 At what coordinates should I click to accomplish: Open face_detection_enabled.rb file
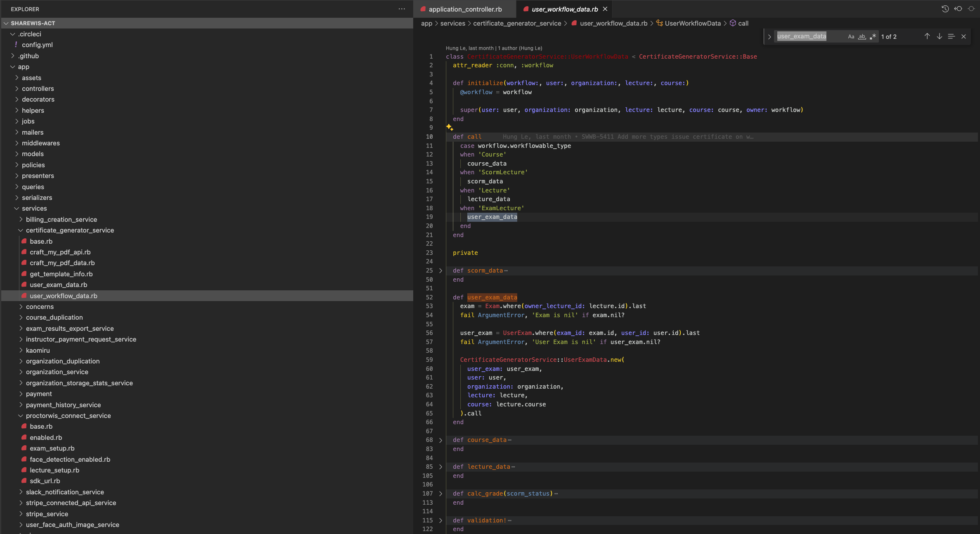(207, 459)
